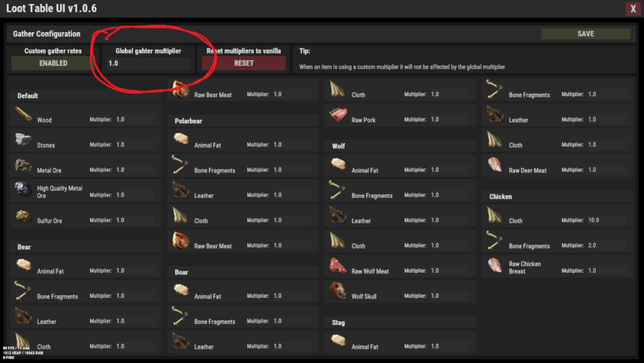Click the Metal Ore icon
Screen dimensions: 644x363
24,165
